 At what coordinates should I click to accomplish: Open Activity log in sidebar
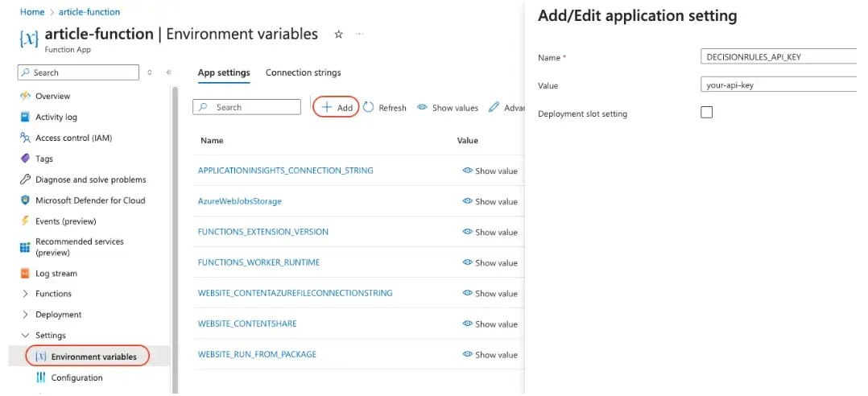coord(48,118)
